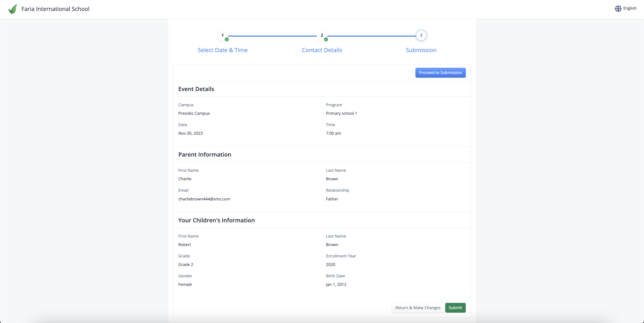Image resolution: width=644 pixels, height=323 pixels.
Task: Go to Select Date & Time step
Action: tap(222, 50)
